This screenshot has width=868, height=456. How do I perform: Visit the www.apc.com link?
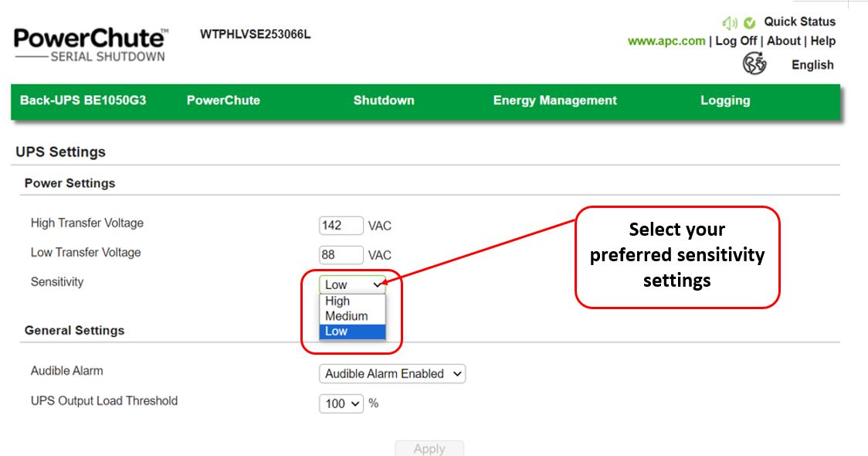(666, 41)
